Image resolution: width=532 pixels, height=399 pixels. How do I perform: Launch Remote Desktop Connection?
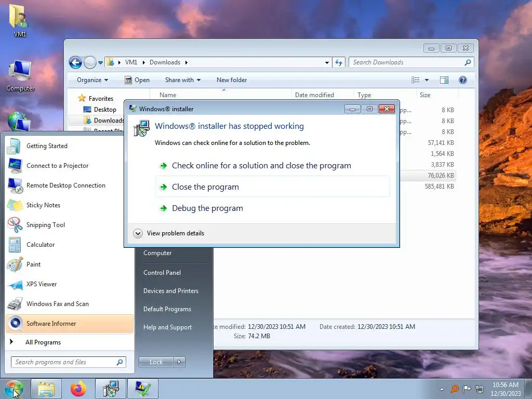pyautogui.click(x=70, y=185)
